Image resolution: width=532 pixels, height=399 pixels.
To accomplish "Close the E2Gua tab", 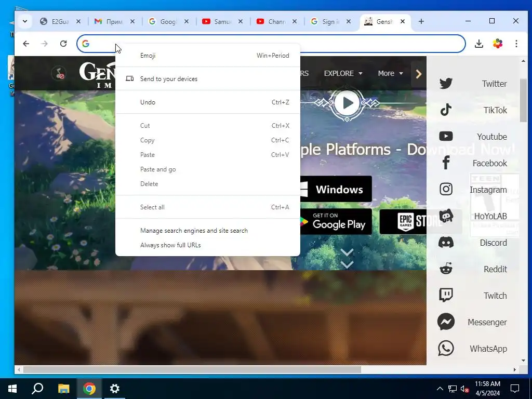I will coord(78,21).
